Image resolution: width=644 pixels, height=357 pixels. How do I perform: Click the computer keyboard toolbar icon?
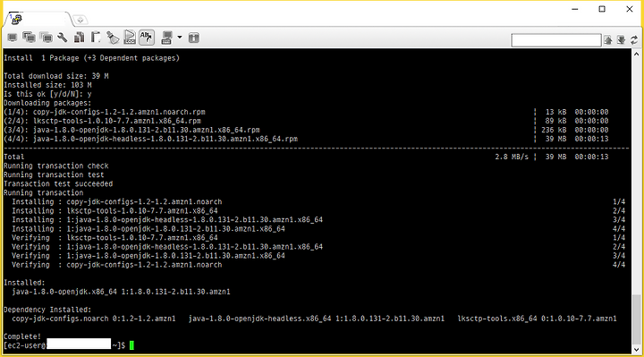(x=166, y=38)
